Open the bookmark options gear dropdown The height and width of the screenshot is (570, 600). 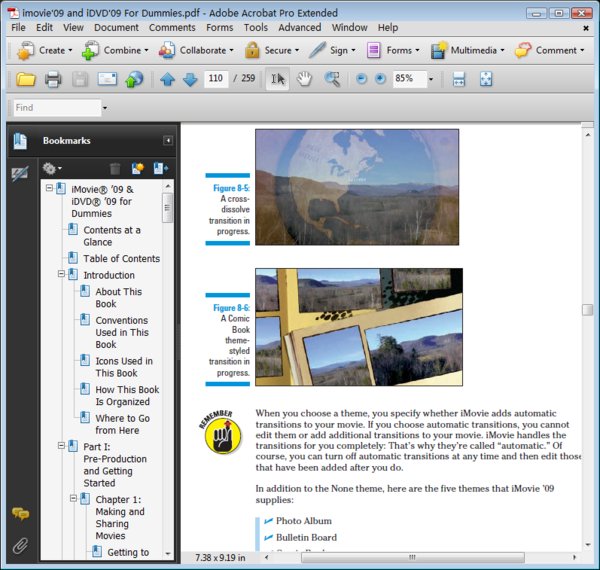[51, 169]
